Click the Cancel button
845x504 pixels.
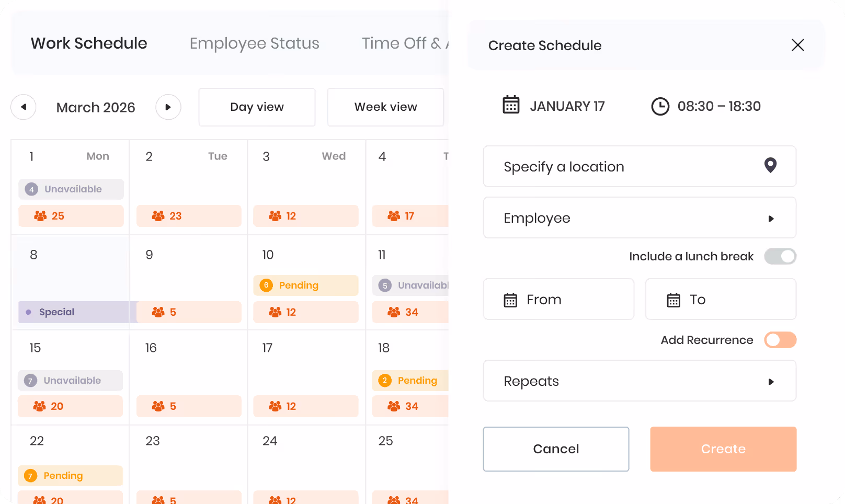[x=556, y=449]
